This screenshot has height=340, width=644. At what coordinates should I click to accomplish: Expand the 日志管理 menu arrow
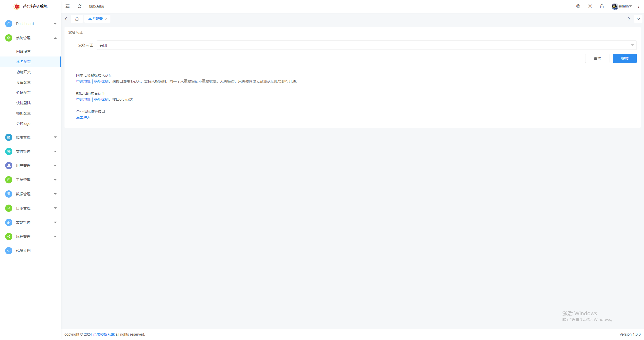tap(55, 208)
